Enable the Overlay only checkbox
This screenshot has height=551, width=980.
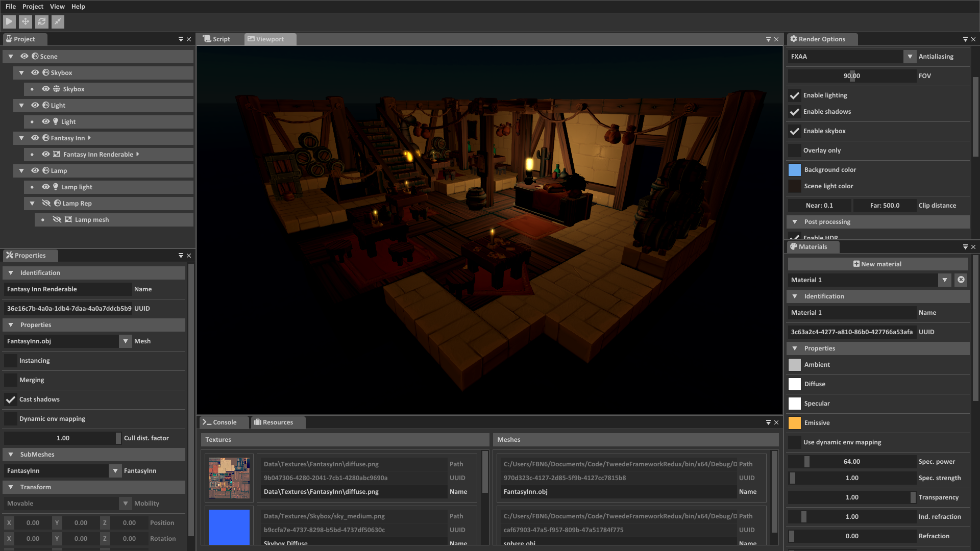[x=795, y=151]
